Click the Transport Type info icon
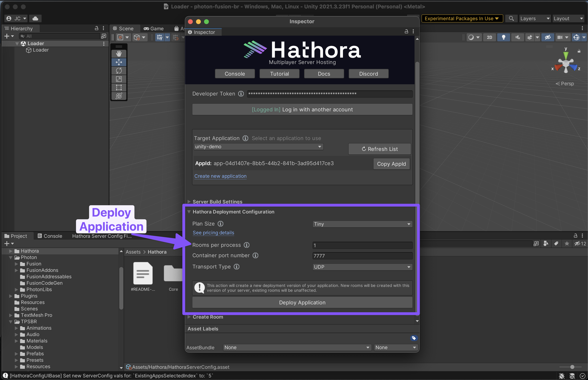Image resolution: width=588 pixels, height=380 pixels. 236,267
